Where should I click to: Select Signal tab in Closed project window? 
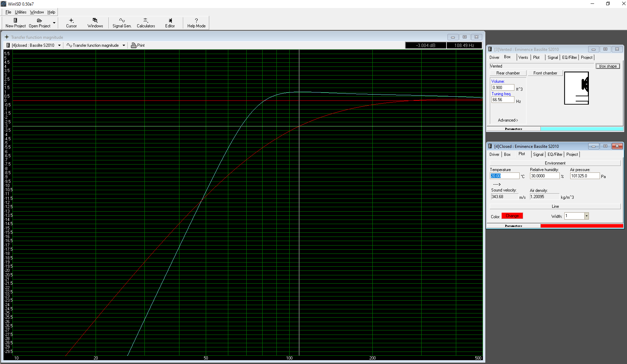coord(538,154)
